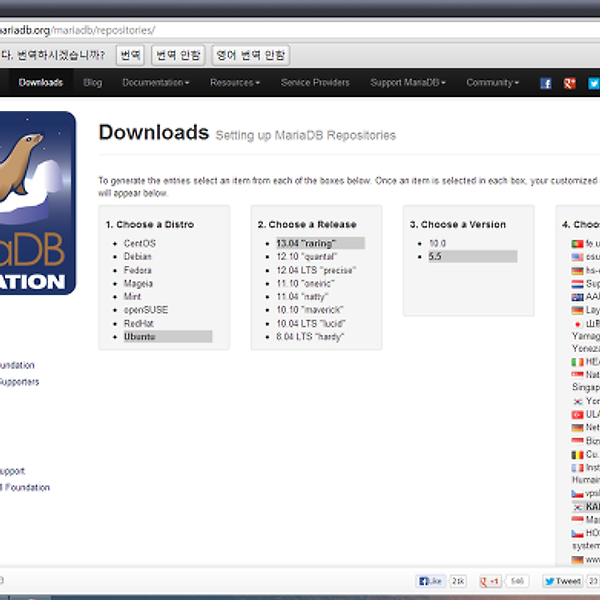Choose Mageia distro

click(x=138, y=284)
